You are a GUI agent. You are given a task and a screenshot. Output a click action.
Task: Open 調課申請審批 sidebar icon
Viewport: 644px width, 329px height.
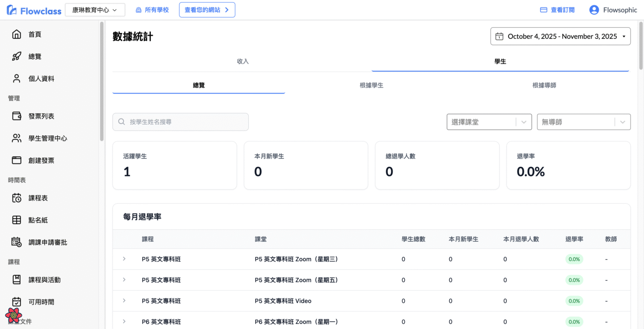17,242
